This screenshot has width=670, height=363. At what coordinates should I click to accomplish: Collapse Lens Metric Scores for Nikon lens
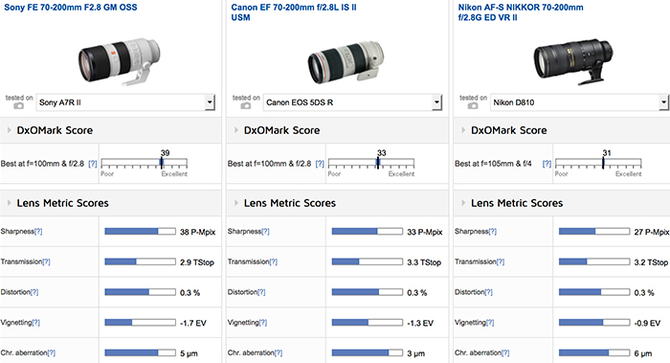tap(463, 203)
